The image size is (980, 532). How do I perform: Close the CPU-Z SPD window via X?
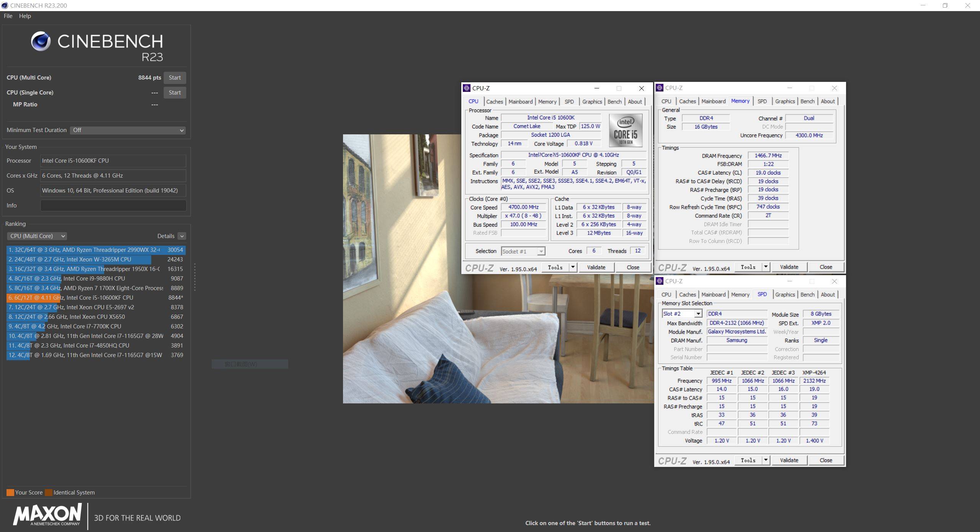click(835, 281)
